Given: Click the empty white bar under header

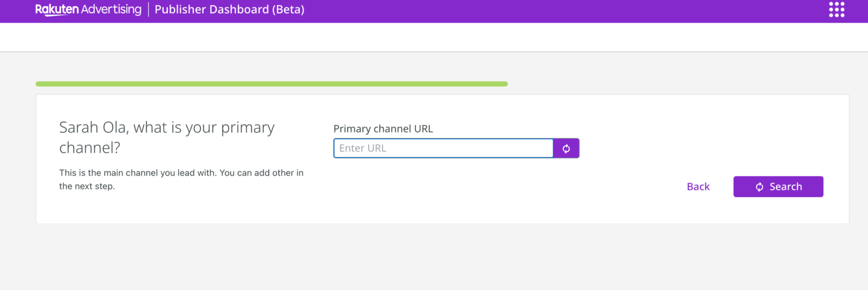Looking at the screenshot, I should point(434,37).
